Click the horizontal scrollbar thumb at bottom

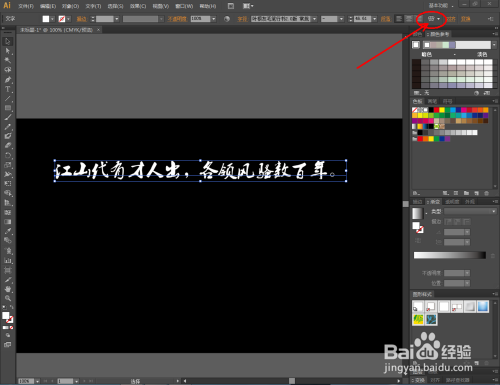[292, 381]
